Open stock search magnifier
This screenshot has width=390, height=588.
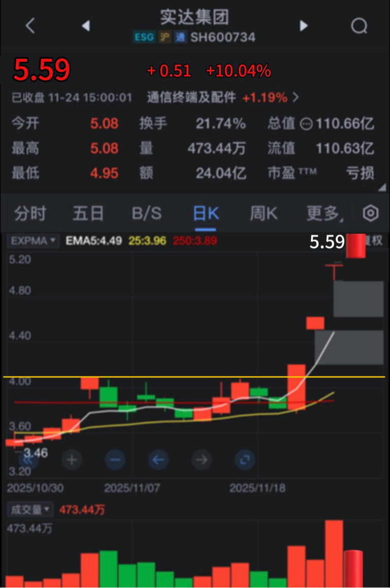pos(359,26)
